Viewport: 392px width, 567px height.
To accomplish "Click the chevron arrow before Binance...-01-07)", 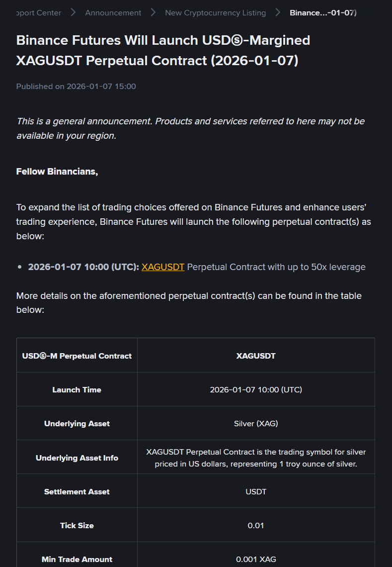I will click(x=278, y=13).
